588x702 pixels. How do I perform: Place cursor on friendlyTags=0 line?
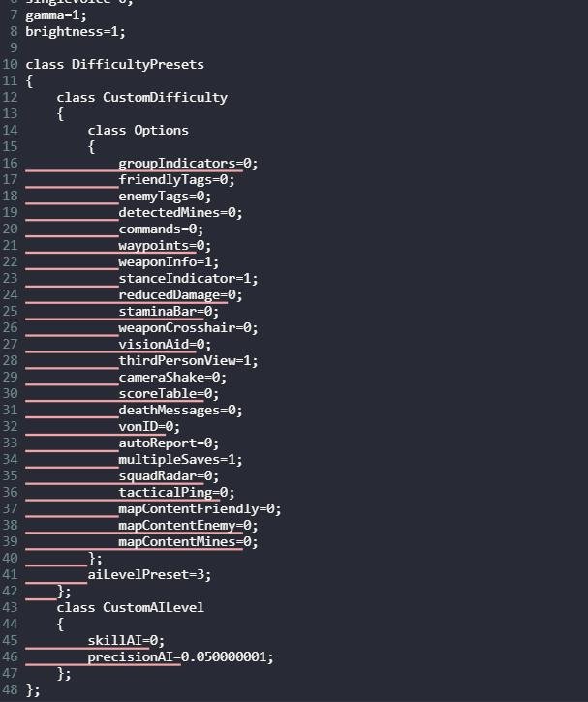click(176, 179)
